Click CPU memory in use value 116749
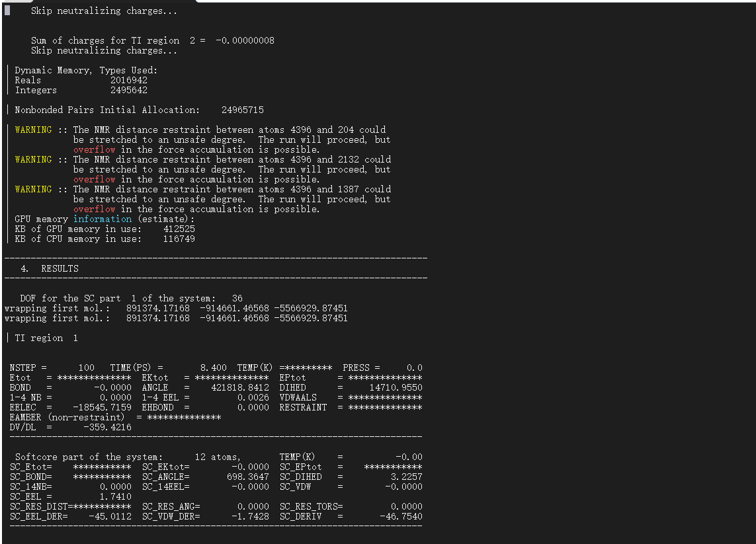This screenshot has height=544, width=756. click(179, 239)
